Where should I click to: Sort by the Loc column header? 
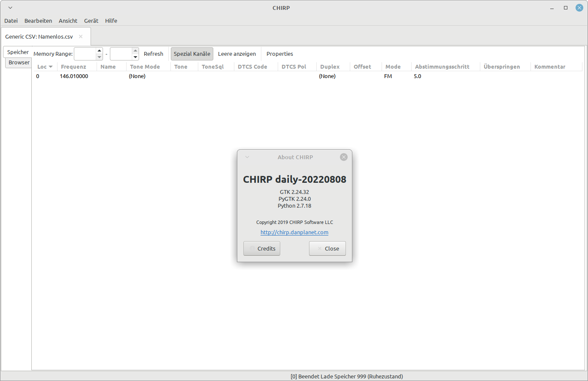[45, 67]
